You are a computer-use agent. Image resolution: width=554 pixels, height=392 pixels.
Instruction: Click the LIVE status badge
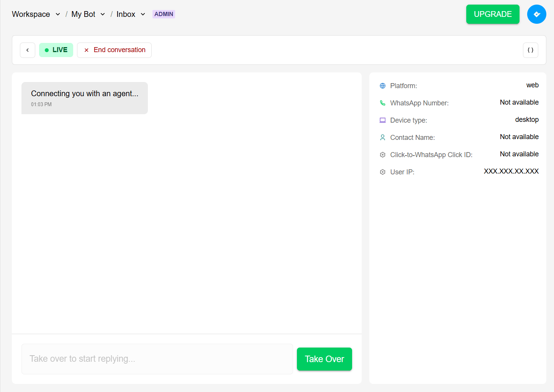tap(56, 50)
